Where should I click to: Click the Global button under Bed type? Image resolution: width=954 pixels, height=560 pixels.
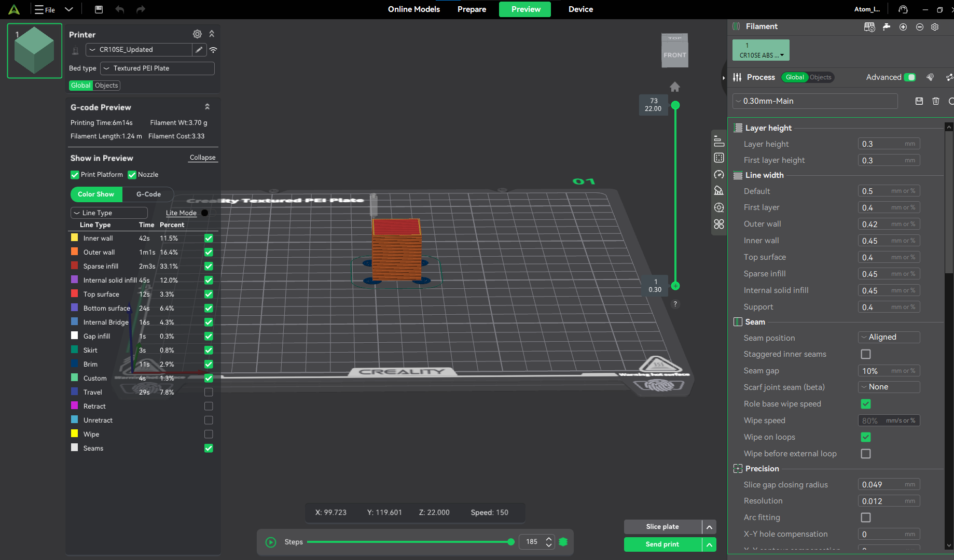pos(80,86)
